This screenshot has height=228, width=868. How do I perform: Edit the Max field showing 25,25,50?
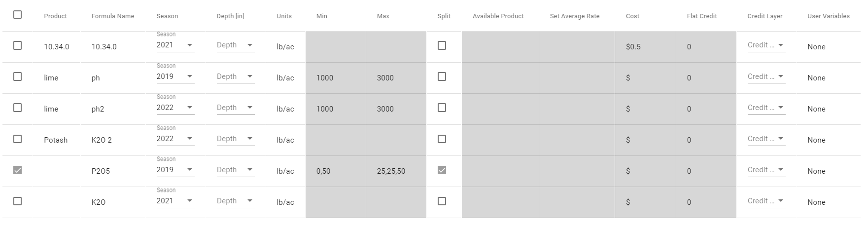396,171
